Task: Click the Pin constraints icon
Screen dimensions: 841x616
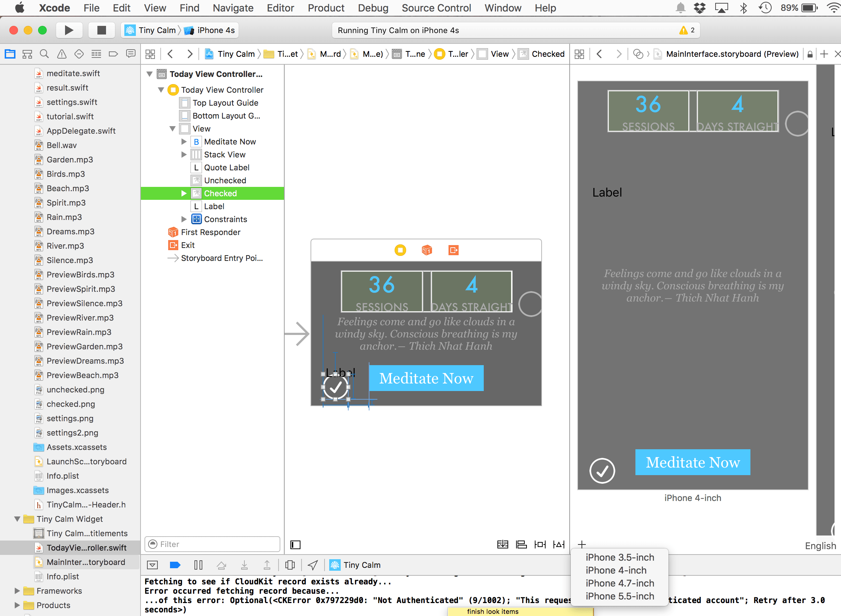Action: coord(540,544)
